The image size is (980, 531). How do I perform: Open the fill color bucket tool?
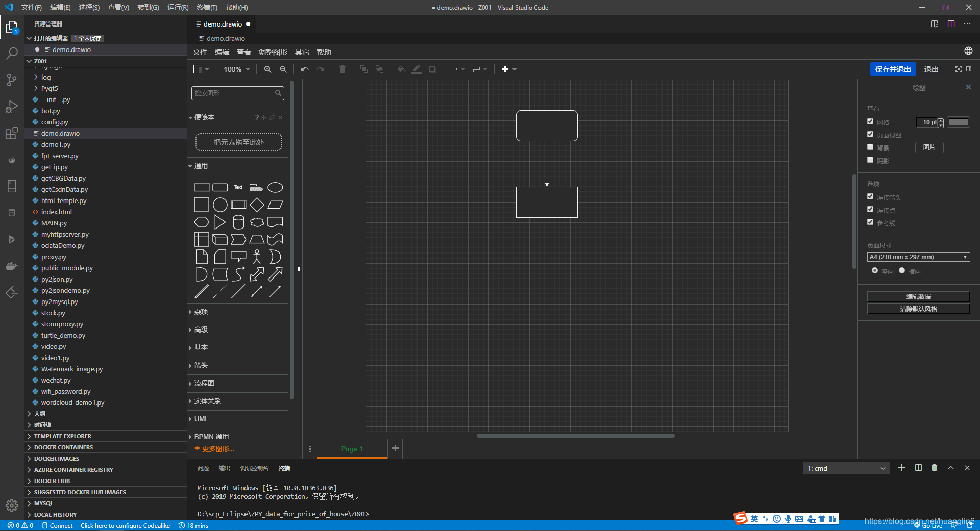pos(401,69)
